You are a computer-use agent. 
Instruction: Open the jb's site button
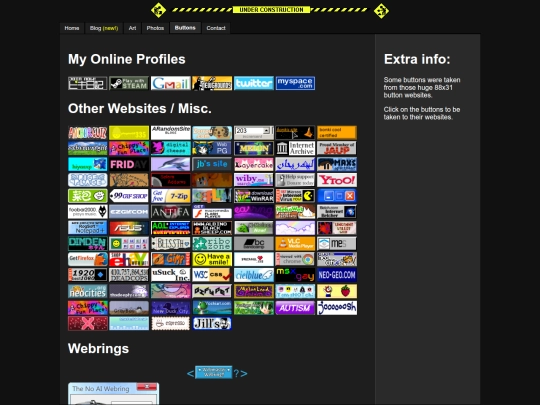(212, 164)
